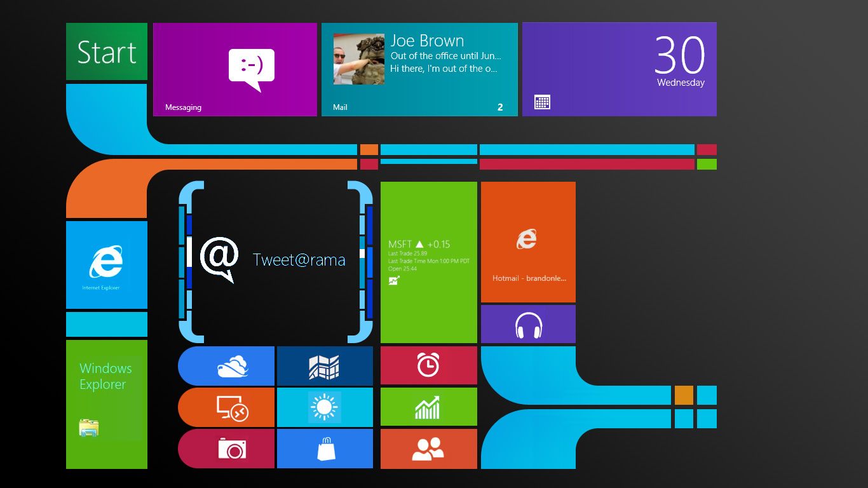Select the People tile
The height and width of the screenshot is (488, 868).
click(428, 449)
